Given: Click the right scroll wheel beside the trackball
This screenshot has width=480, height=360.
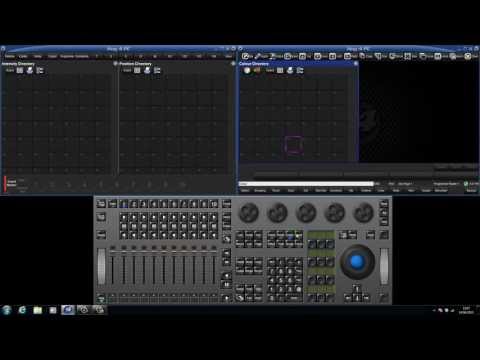Looking at the screenshot, I should (384, 267).
